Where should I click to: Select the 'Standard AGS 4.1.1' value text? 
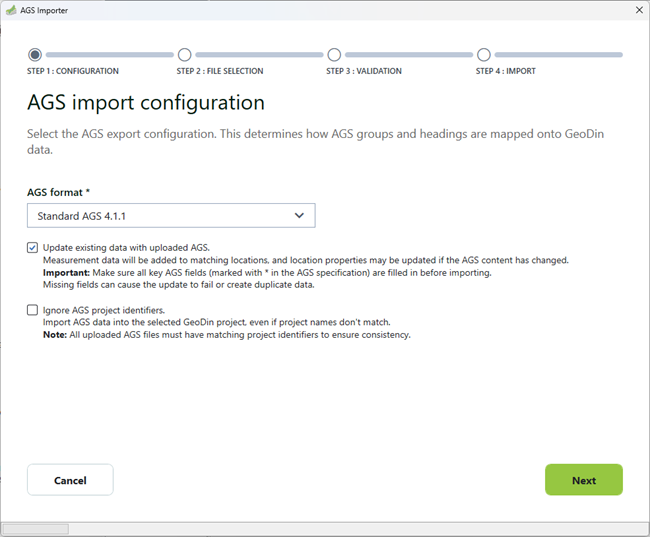(x=81, y=215)
